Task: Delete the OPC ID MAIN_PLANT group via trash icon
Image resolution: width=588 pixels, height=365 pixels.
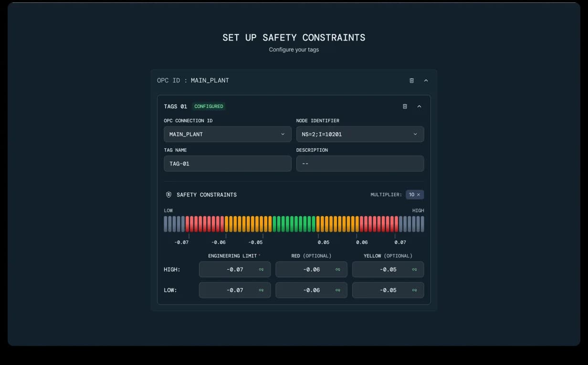Action: (x=411, y=81)
